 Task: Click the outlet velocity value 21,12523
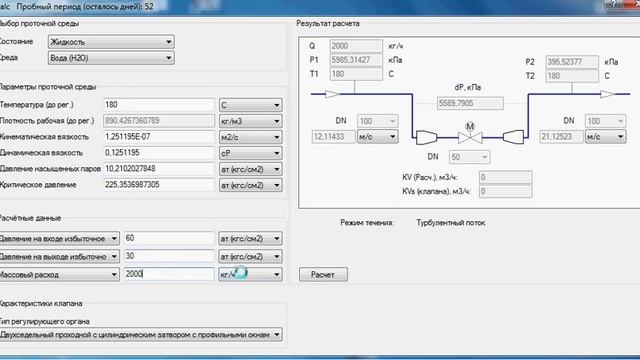coord(562,136)
